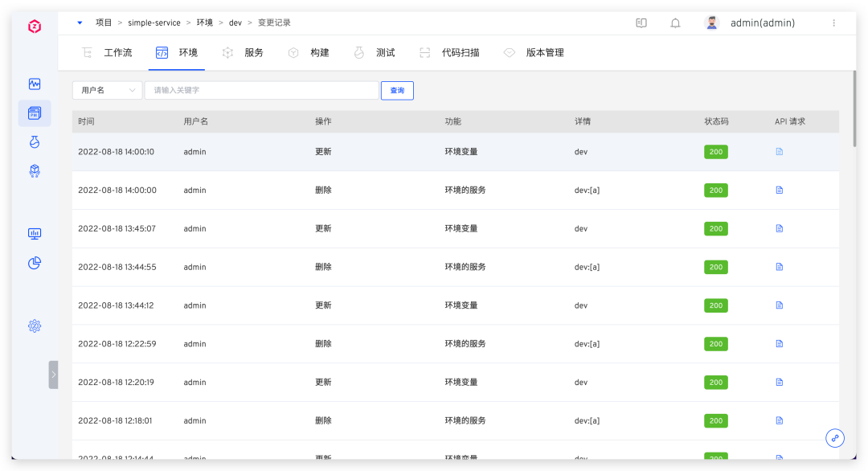The width and height of the screenshot is (868, 471).
Task: Click the API 请求 column header
Action: point(790,121)
